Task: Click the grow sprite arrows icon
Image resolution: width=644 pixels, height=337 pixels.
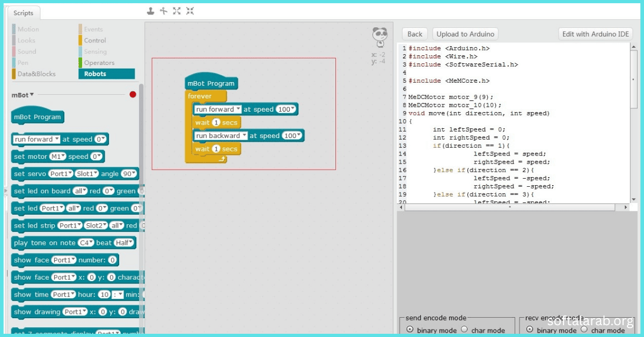Action: click(177, 11)
